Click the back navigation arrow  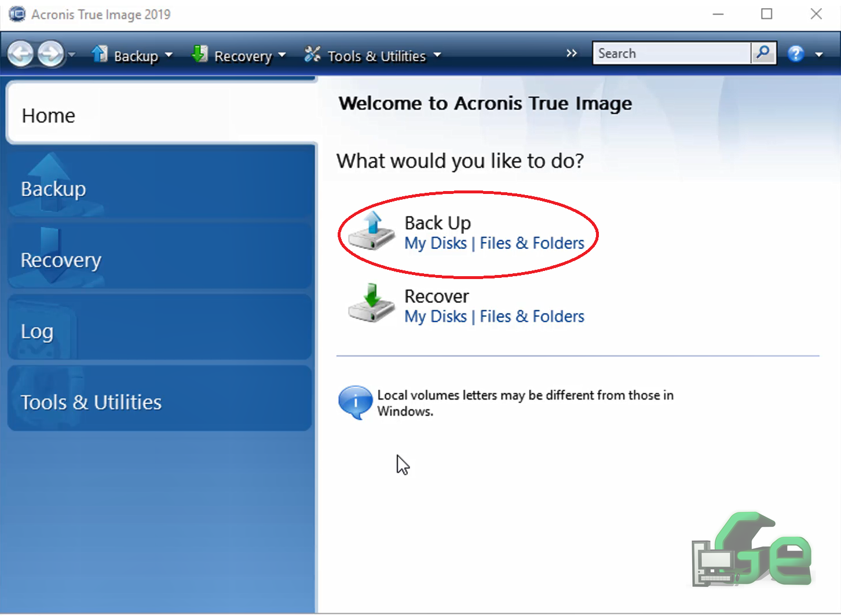(21, 54)
